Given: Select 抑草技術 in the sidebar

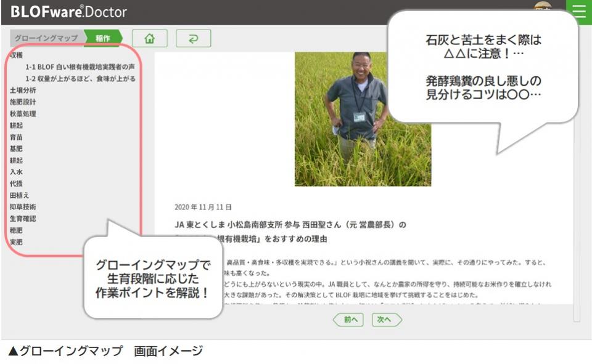Looking at the screenshot, I should point(23,207).
